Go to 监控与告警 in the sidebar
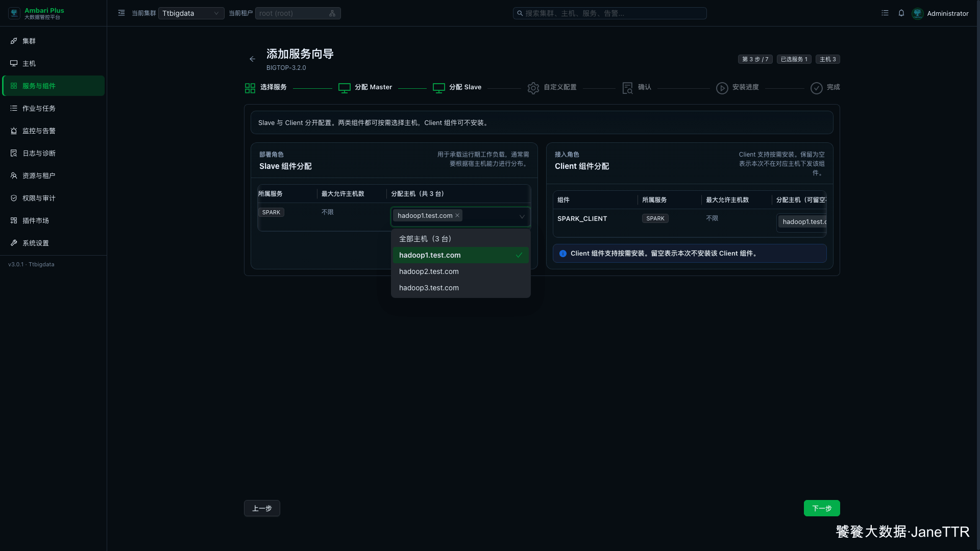Viewport: 980px width, 551px height. (x=54, y=131)
